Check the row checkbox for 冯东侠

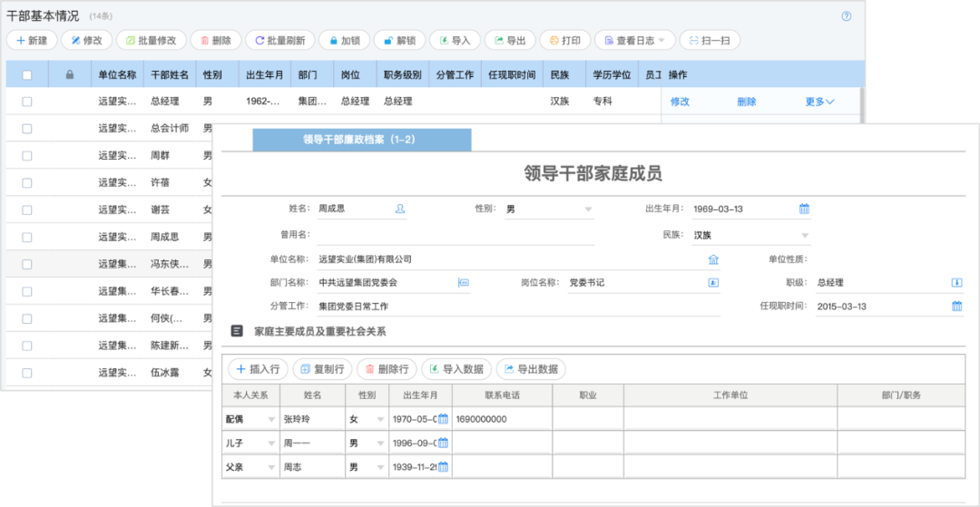coord(27,264)
